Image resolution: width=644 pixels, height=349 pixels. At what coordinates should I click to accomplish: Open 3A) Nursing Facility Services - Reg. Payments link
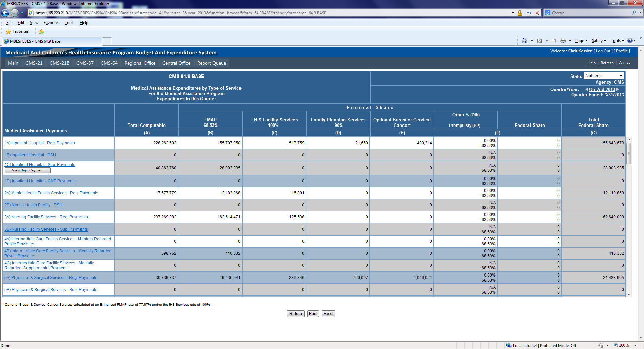46,217
